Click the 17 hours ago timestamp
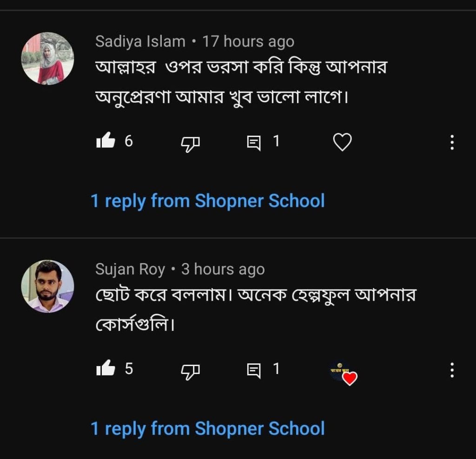Viewport: 476px width, 459px height. (x=248, y=41)
